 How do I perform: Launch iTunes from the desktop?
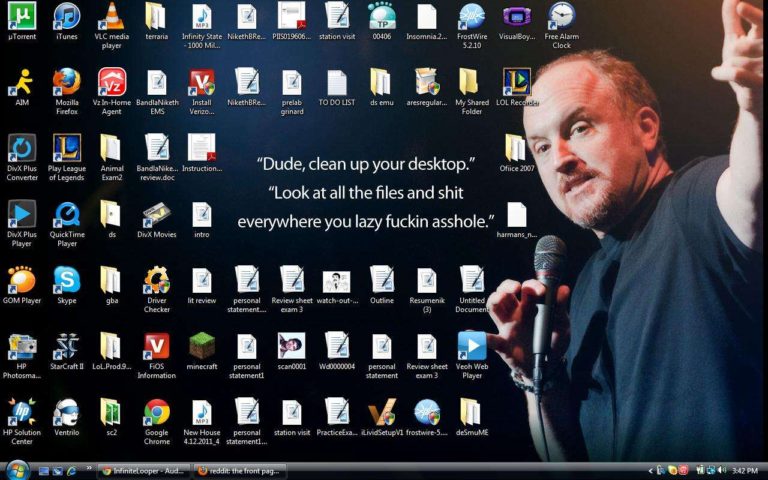click(67, 17)
